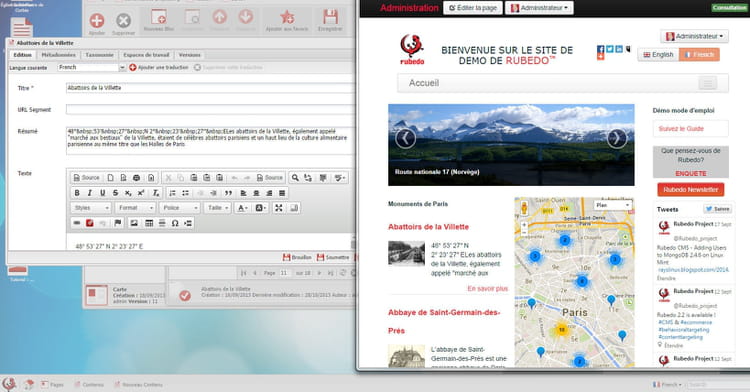The width and height of the screenshot is (750, 392).
Task: Click the remove formatting icon
Action: coord(156,193)
